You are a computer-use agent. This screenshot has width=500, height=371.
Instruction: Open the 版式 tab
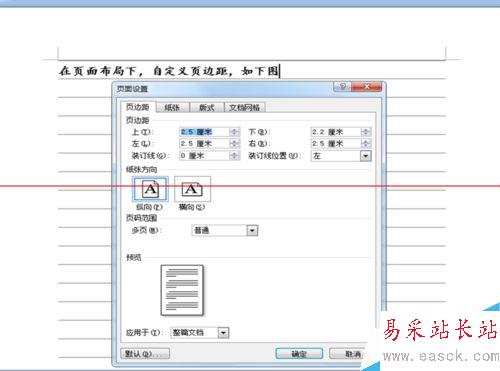pos(207,107)
